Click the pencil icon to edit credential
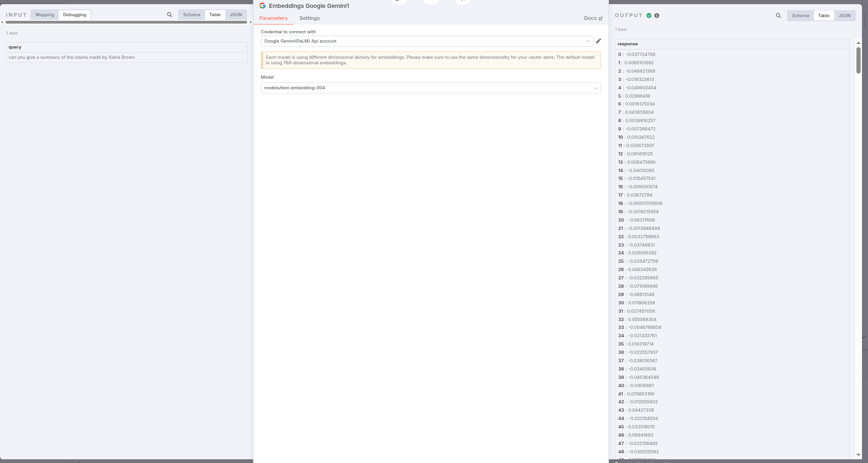The height and width of the screenshot is (463, 868). [x=598, y=41]
